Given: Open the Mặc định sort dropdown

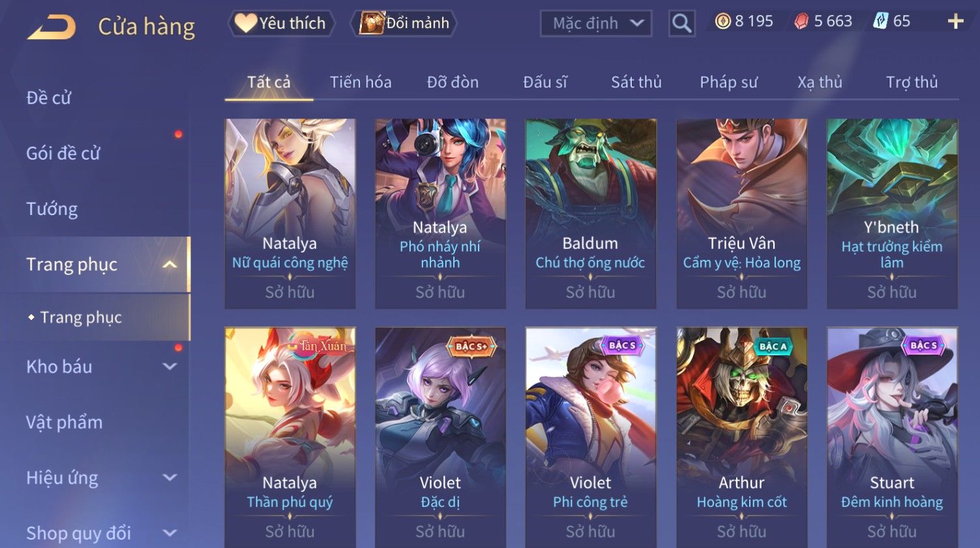Looking at the screenshot, I should point(596,23).
